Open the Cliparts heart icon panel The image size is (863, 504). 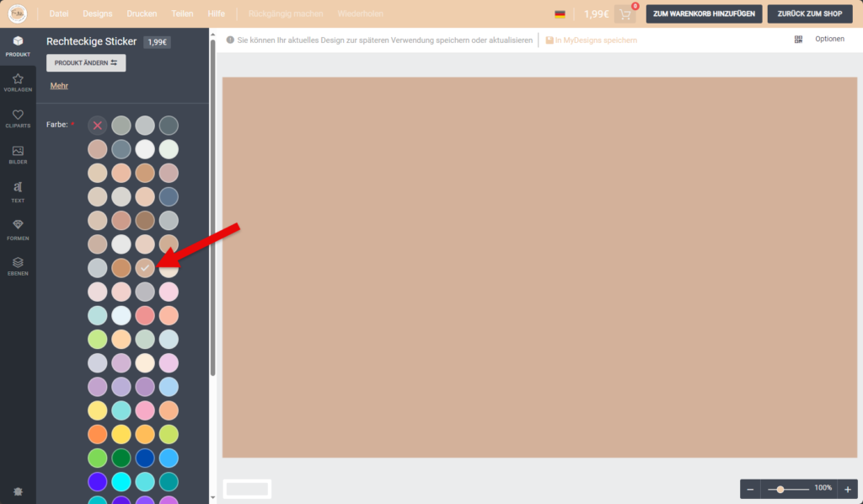[x=18, y=119]
